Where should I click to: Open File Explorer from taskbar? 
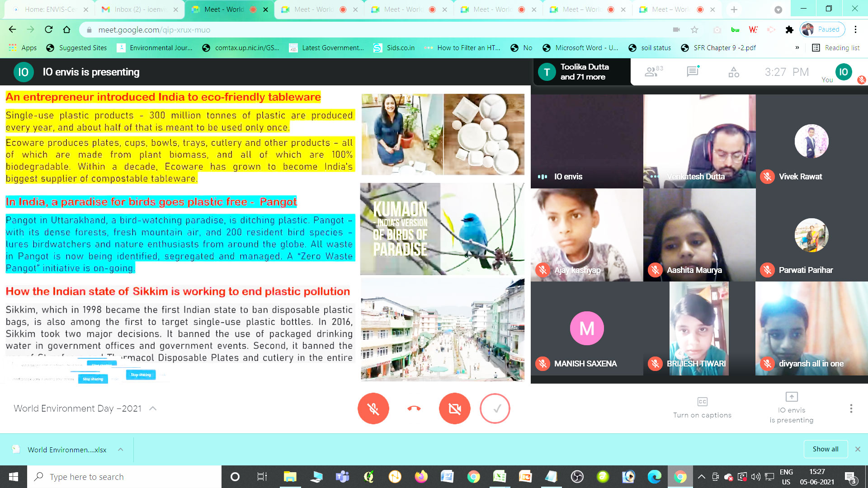tap(290, 477)
